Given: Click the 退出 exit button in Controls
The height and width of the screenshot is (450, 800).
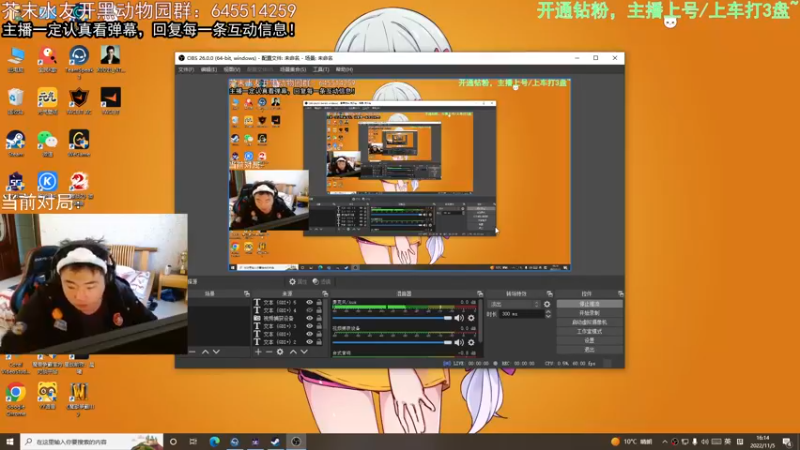Looking at the screenshot, I should (589, 349).
